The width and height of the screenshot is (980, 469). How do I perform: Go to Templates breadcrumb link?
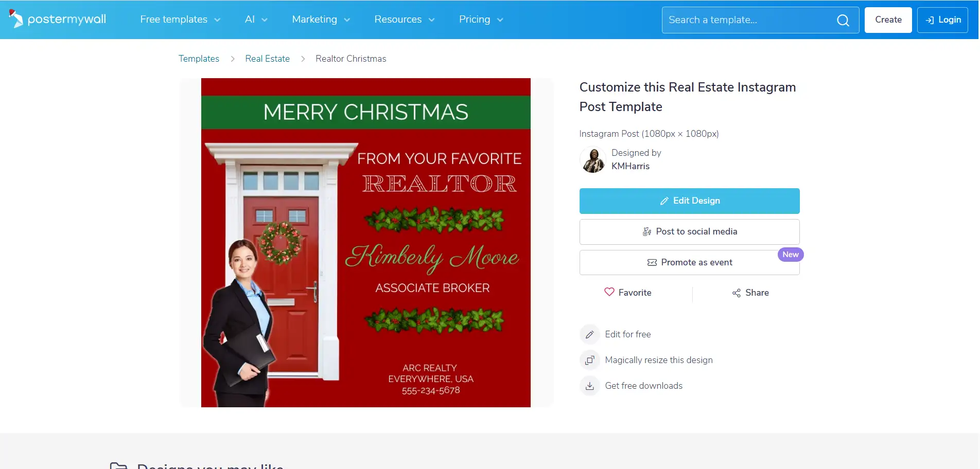[x=199, y=59]
